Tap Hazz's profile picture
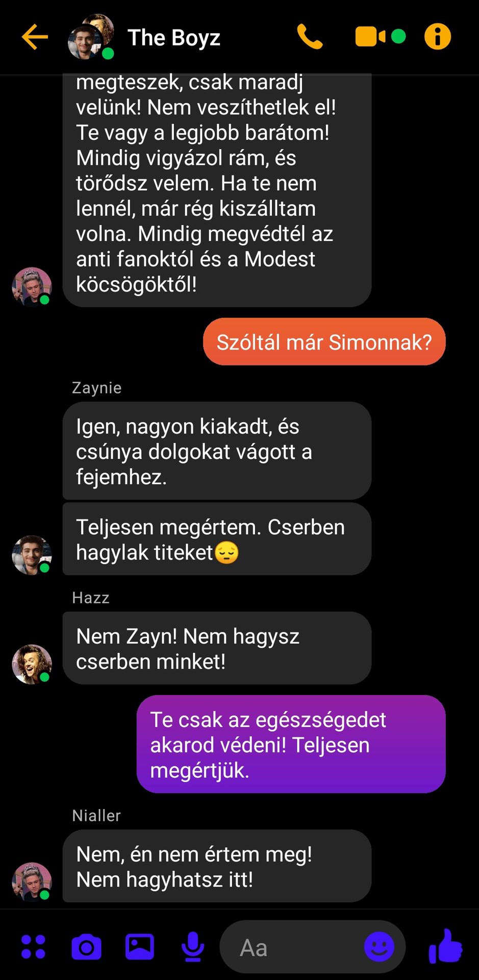This screenshot has width=479, height=980. (x=32, y=664)
